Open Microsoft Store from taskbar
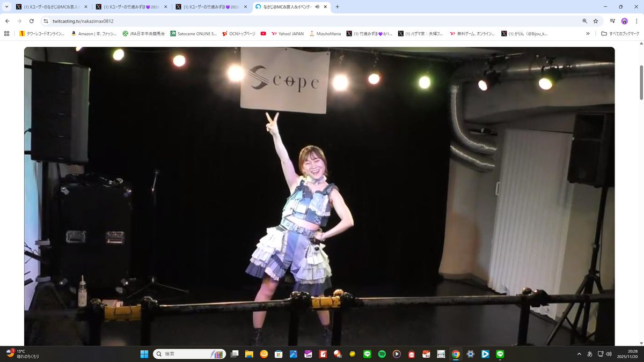The image size is (644, 362). point(279,354)
